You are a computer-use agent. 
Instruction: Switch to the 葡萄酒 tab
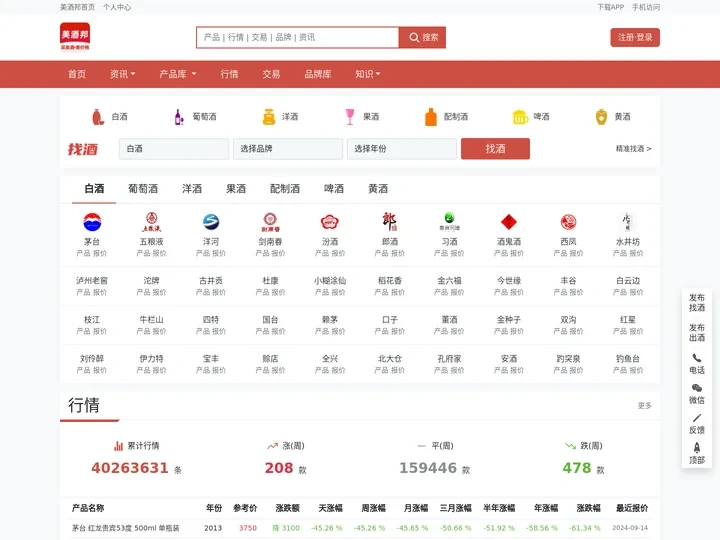(x=143, y=189)
